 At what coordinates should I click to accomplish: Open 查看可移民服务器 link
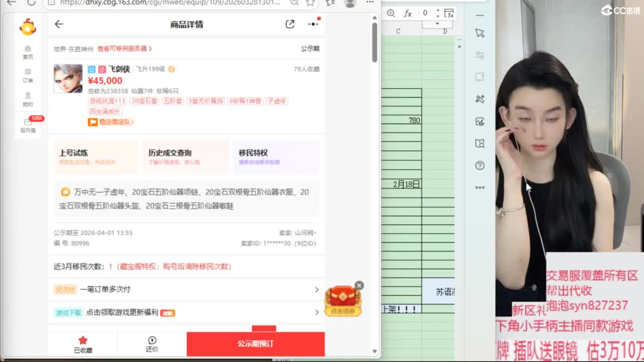pyautogui.click(x=124, y=49)
